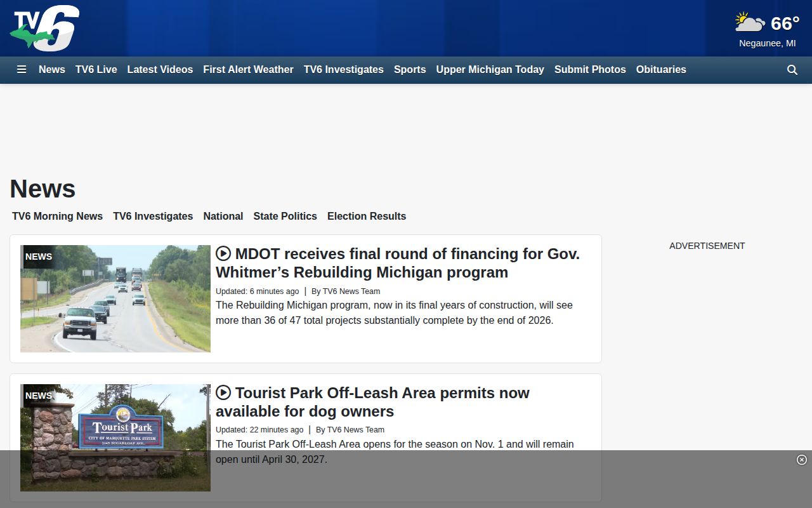Click "Updated: 6 minutes ago" timestamp
This screenshot has height=508, width=812.
(257, 291)
